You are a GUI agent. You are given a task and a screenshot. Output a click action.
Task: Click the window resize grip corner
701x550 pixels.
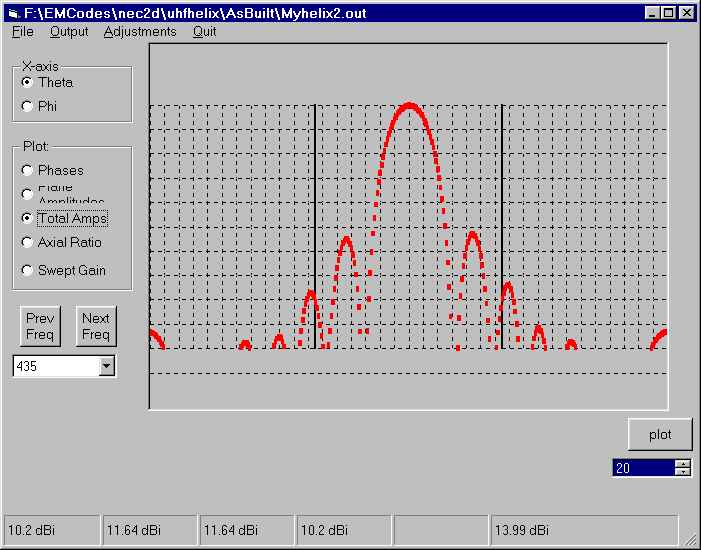coord(689,538)
